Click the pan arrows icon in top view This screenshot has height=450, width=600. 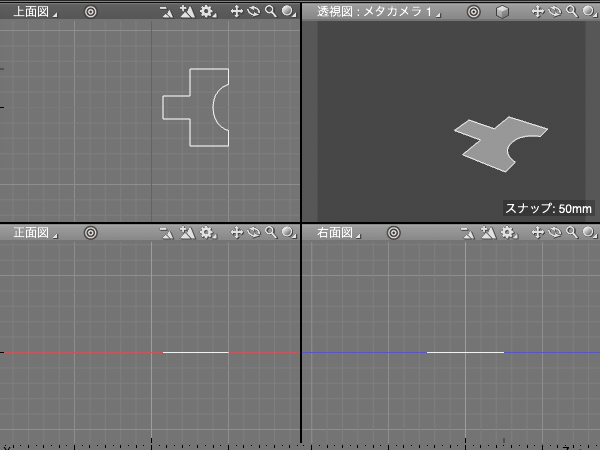tap(237, 12)
